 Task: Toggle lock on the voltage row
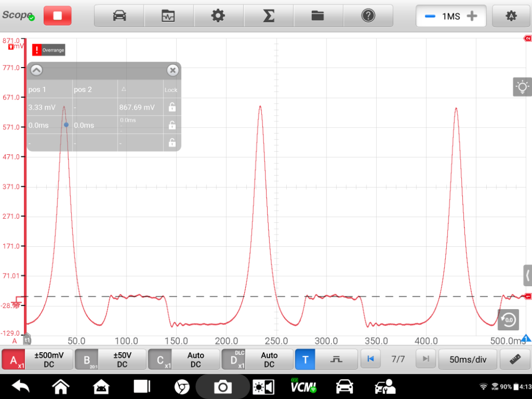[171, 107]
